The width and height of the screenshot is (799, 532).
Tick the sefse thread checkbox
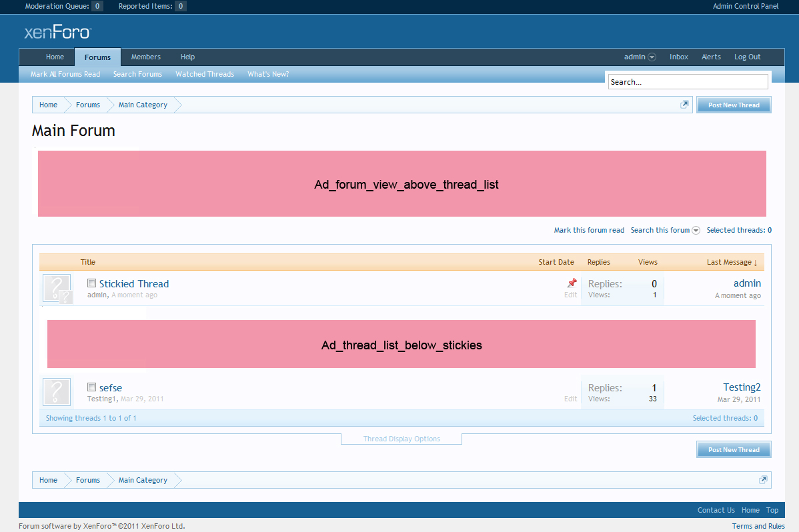[x=92, y=387]
